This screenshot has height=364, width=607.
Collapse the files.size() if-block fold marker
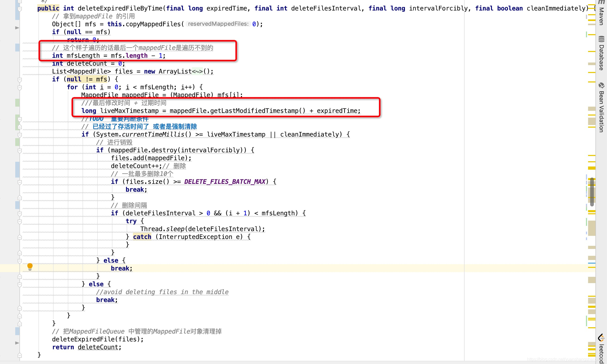pyautogui.click(x=20, y=182)
